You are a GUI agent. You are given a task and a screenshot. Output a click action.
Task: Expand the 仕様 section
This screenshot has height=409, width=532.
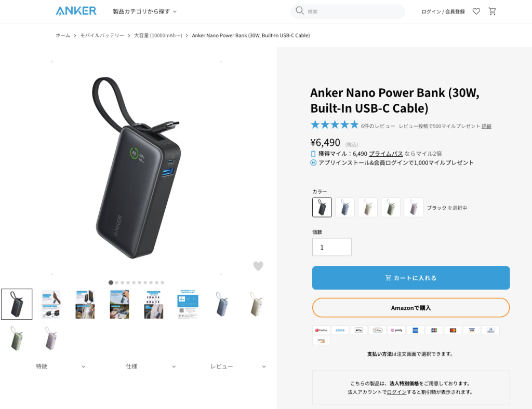click(151, 366)
